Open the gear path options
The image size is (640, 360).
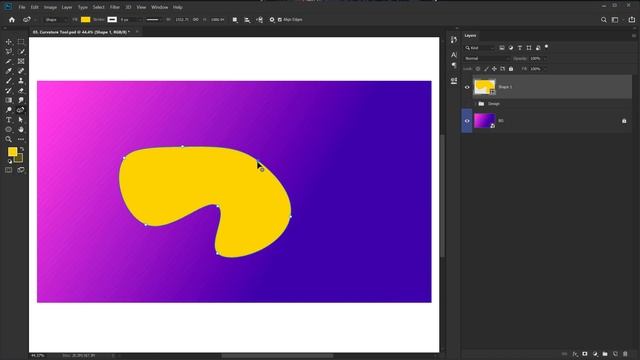click(272, 20)
